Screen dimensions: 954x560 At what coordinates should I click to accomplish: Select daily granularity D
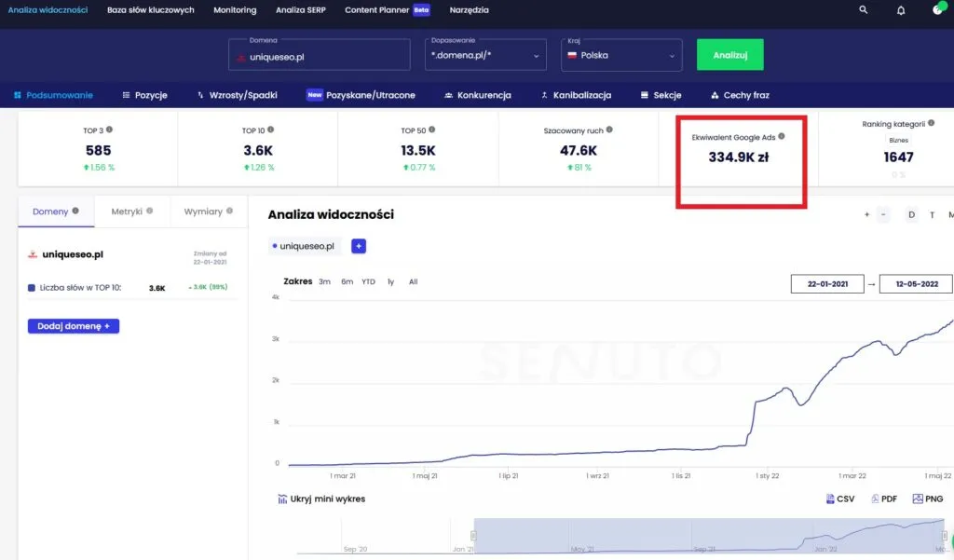click(911, 214)
